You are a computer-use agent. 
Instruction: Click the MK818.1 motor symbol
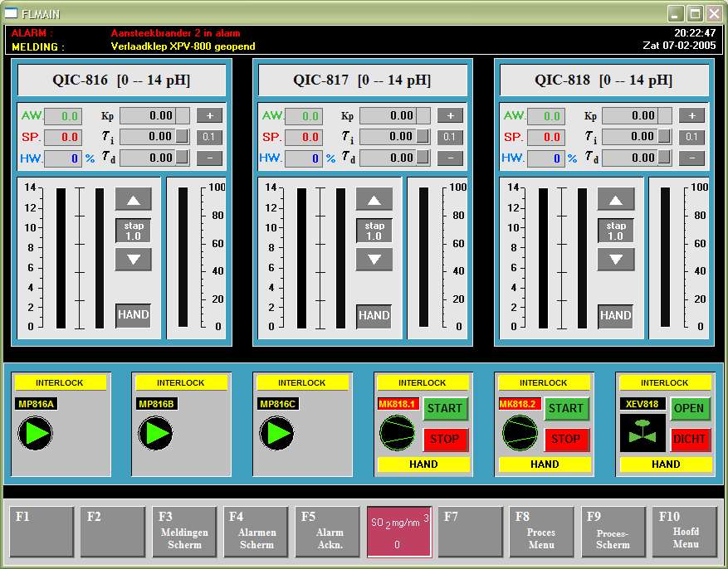click(397, 433)
